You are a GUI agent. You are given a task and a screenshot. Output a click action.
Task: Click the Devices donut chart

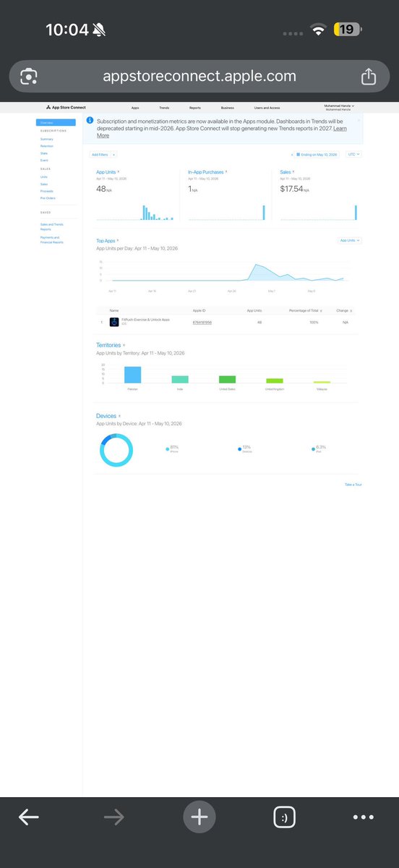116,449
